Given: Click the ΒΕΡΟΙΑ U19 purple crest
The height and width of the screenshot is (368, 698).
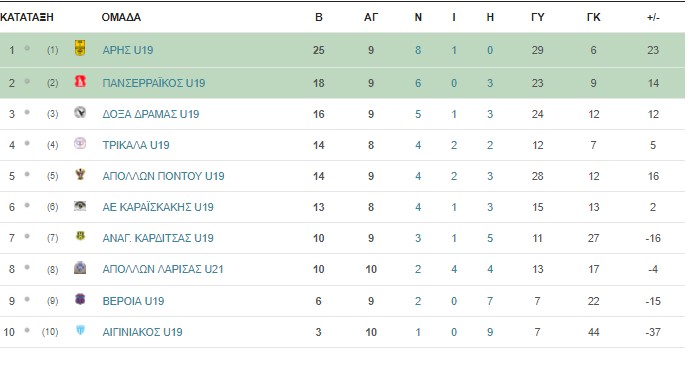Looking at the screenshot, I should click(x=80, y=299).
